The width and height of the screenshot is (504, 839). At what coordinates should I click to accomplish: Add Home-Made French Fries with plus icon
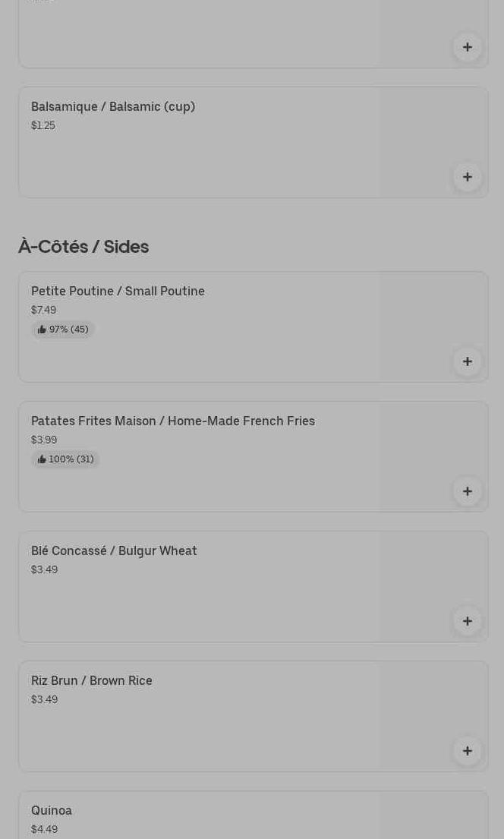(467, 491)
